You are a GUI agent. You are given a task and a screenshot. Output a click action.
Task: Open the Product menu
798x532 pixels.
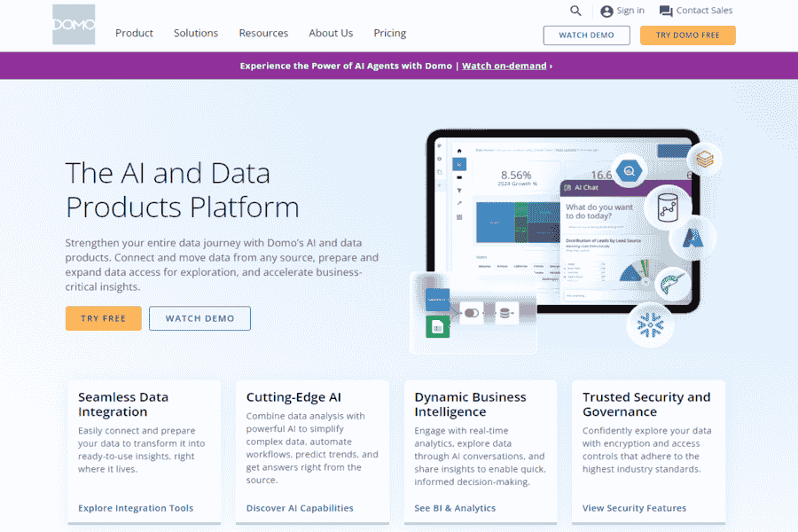[134, 33]
